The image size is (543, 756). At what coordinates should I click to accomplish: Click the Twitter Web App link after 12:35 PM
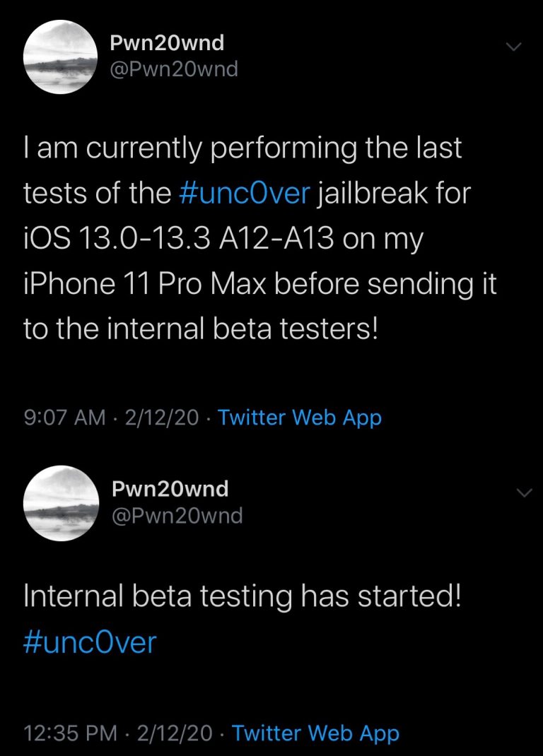pyautogui.click(x=315, y=733)
